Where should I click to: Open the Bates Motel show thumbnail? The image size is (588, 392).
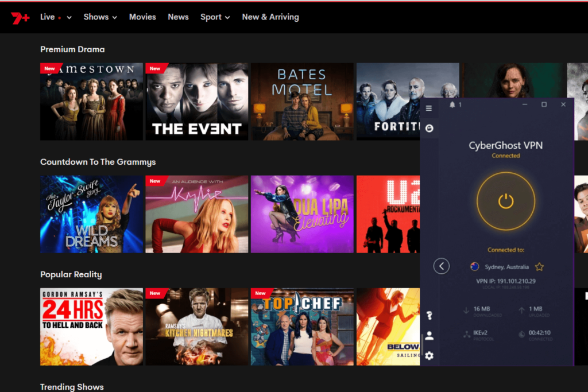(x=302, y=102)
